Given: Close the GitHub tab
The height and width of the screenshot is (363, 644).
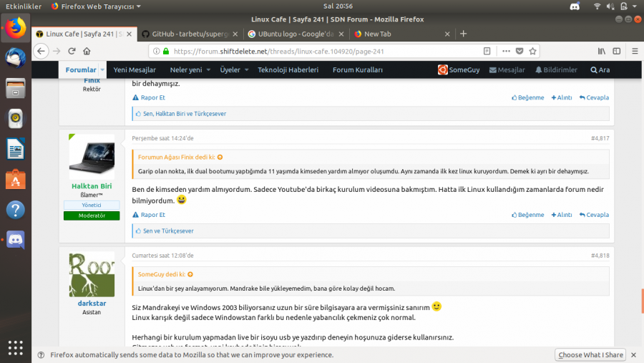Looking at the screenshot, I should click(235, 34).
